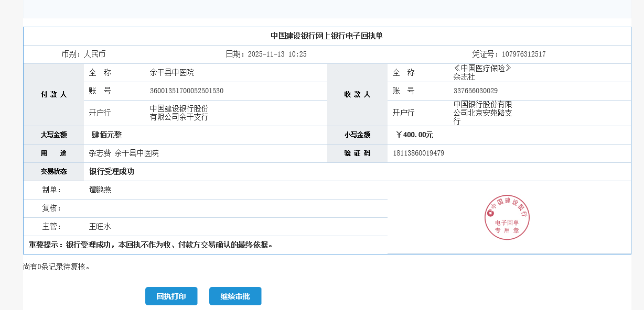The width and height of the screenshot is (644, 310).
Task: Click the 尚有0条记录待复核 notice text
Action: pos(57,267)
